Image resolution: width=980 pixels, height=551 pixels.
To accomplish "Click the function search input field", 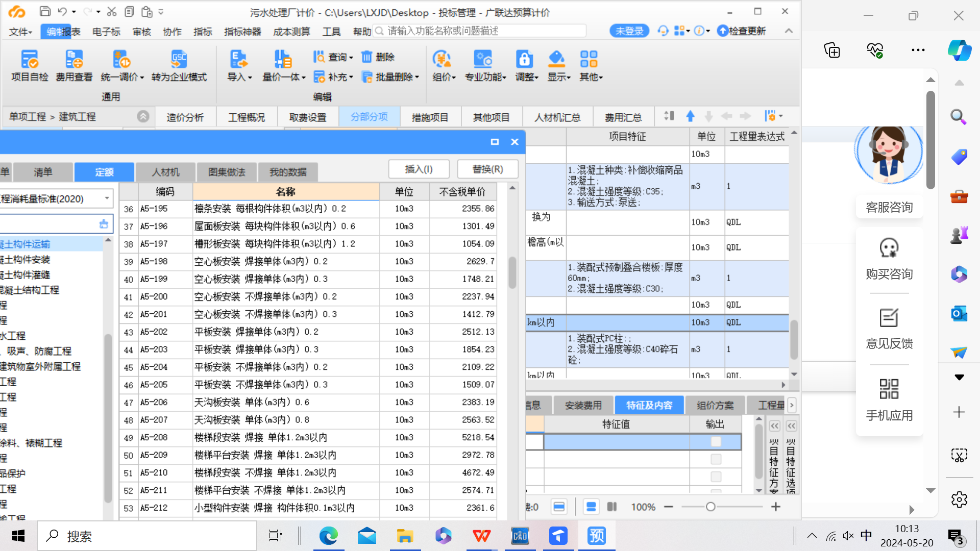I will click(480, 31).
